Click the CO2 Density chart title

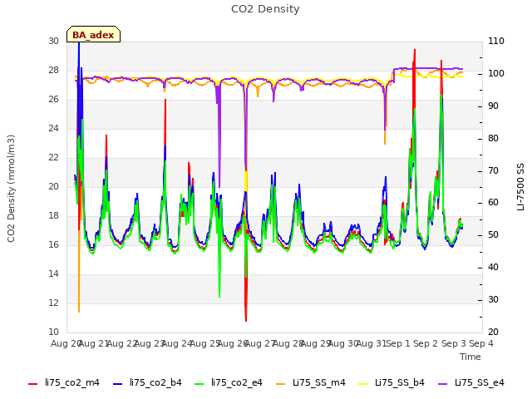coord(265,9)
